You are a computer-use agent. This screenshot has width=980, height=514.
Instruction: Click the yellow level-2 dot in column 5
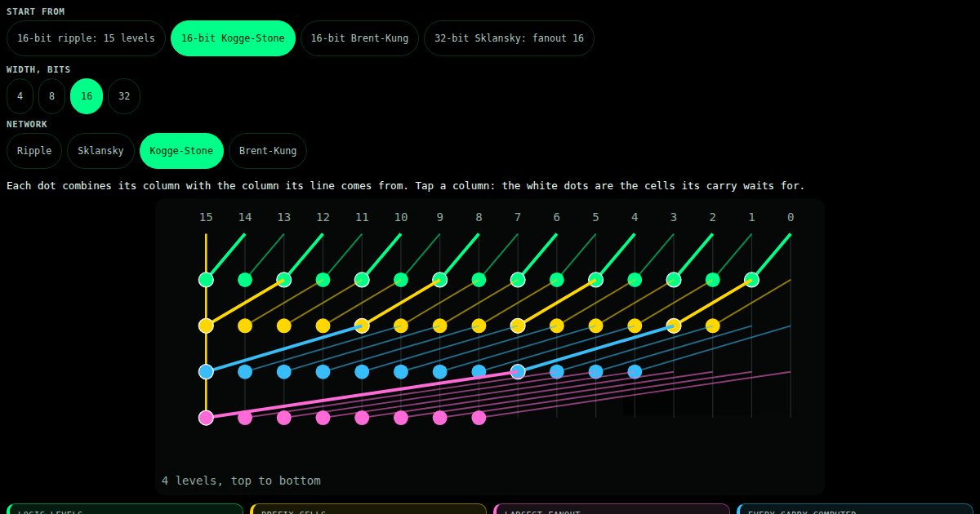pyautogui.click(x=595, y=326)
